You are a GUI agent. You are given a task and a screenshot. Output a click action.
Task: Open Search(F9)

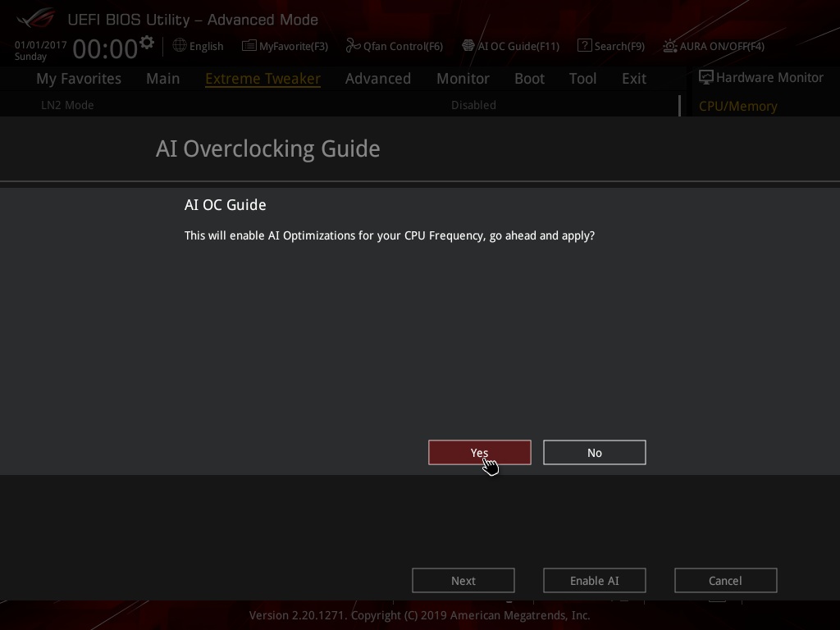(x=619, y=47)
